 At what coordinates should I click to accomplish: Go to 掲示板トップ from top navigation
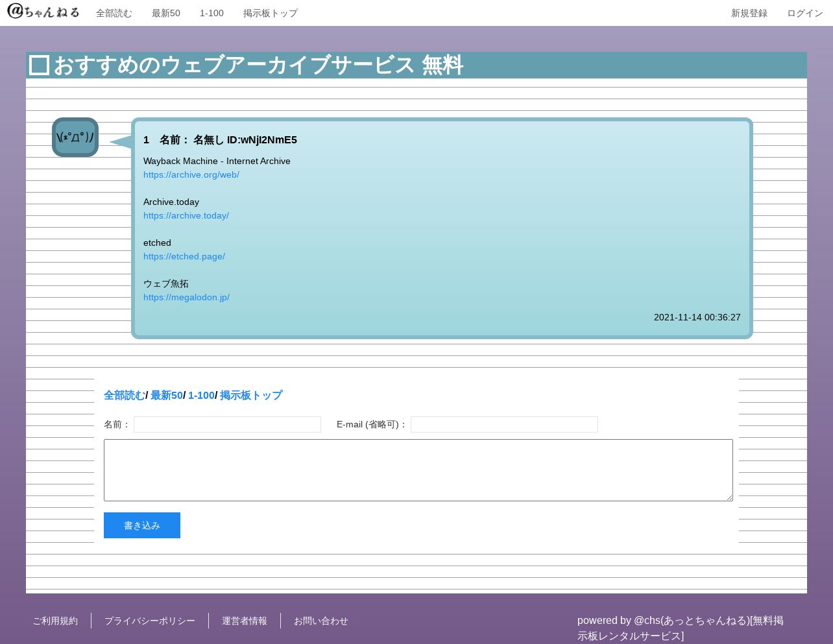point(270,13)
